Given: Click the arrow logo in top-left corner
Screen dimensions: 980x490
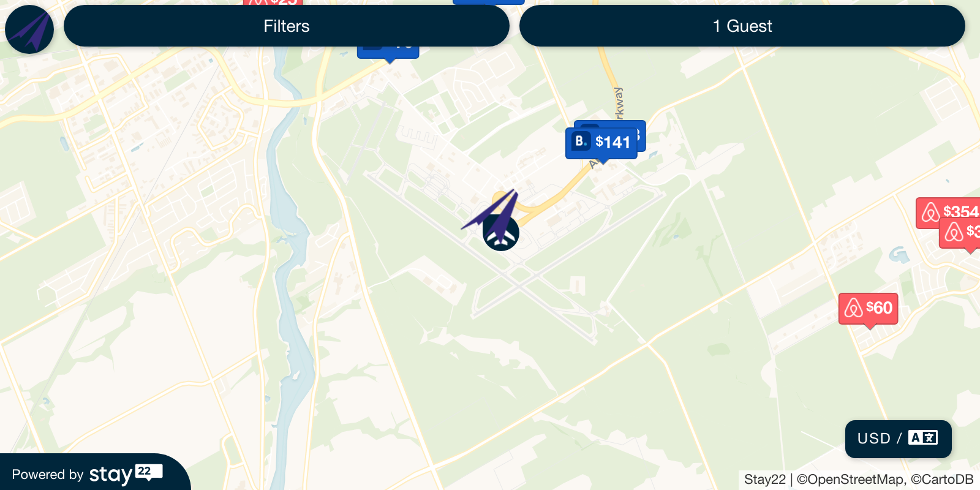Looking at the screenshot, I should point(29,29).
